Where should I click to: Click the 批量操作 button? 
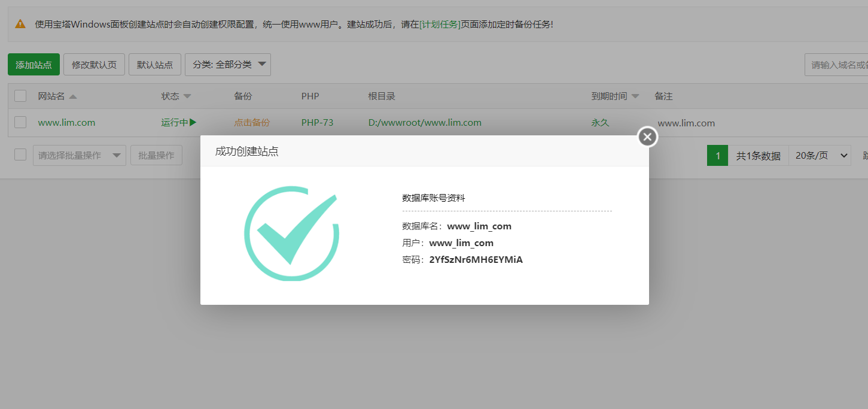coord(156,155)
